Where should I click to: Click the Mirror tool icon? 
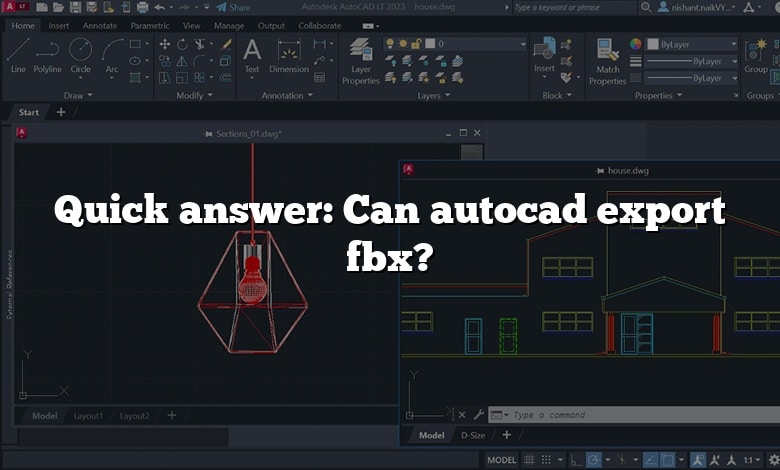pyautogui.click(x=182, y=61)
